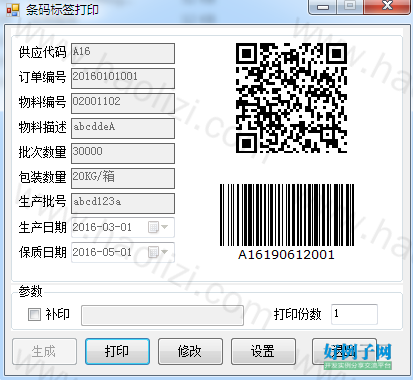The height and width of the screenshot is (380, 413).
Task: Click the 包装数量 label
Action: tap(42, 177)
